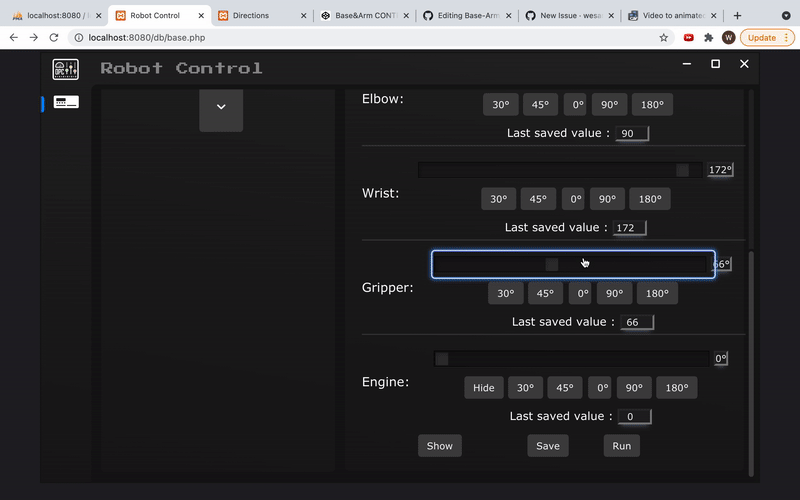Set Gripper to 45°
800x500 pixels.
pos(545,293)
